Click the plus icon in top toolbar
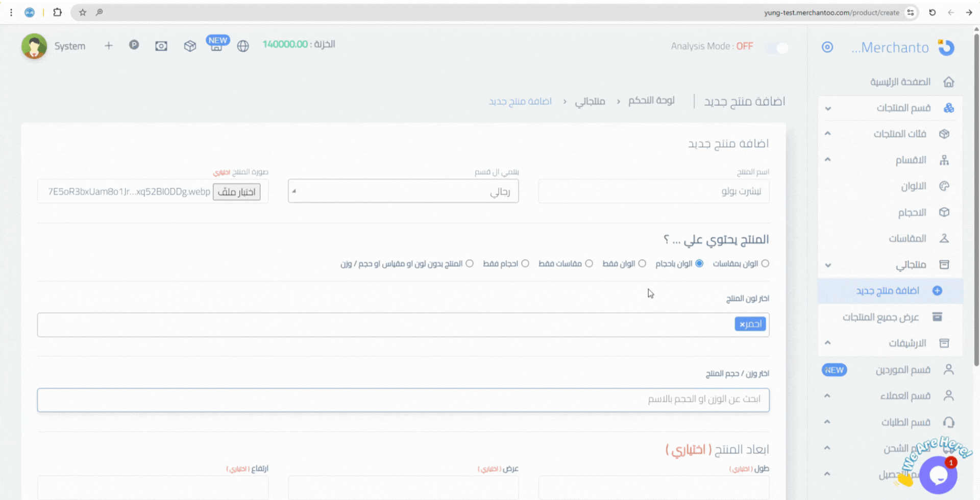This screenshot has width=980, height=500. [x=109, y=46]
